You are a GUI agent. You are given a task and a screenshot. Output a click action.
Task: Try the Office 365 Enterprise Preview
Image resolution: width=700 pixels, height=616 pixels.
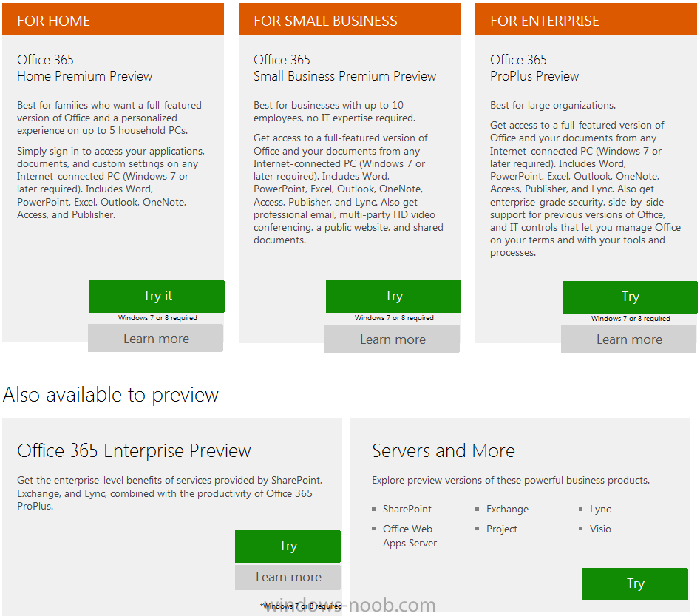pyautogui.click(x=288, y=546)
